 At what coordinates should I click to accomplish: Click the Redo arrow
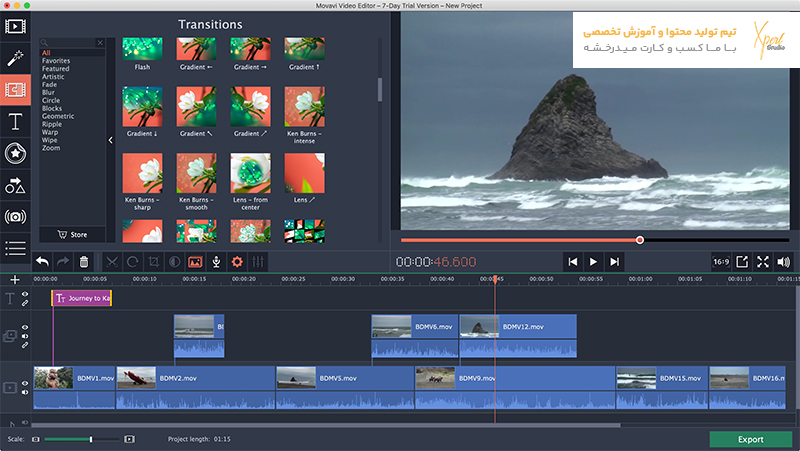point(63,262)
